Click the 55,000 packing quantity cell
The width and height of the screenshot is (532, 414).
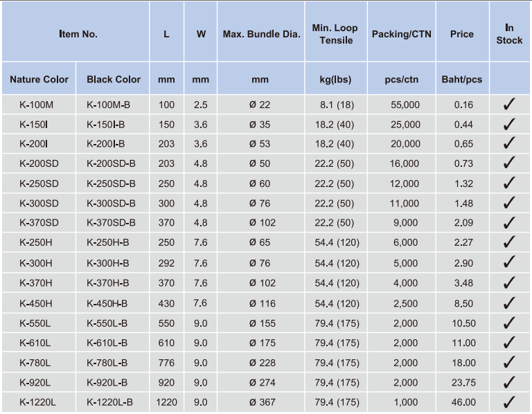click(x=405, y=105)
